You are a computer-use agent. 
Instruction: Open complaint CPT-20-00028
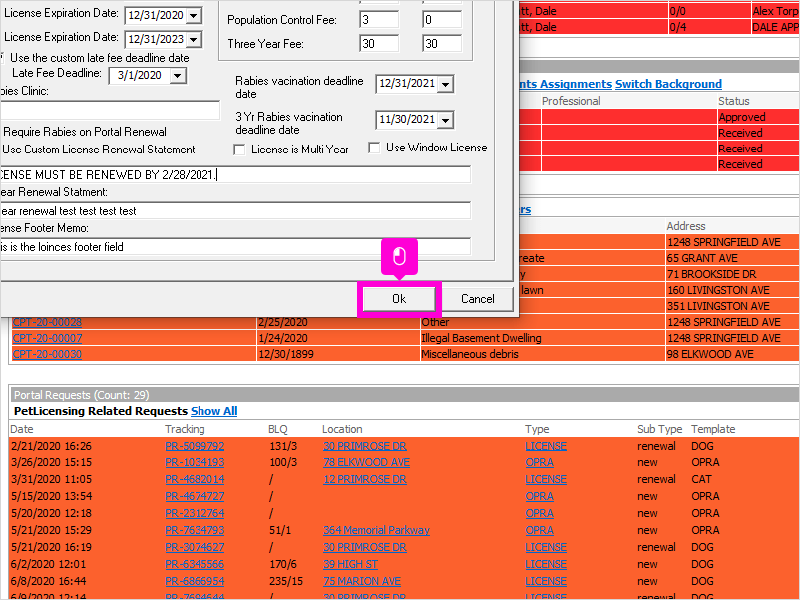pyautogui.click(x=47, y=322)
